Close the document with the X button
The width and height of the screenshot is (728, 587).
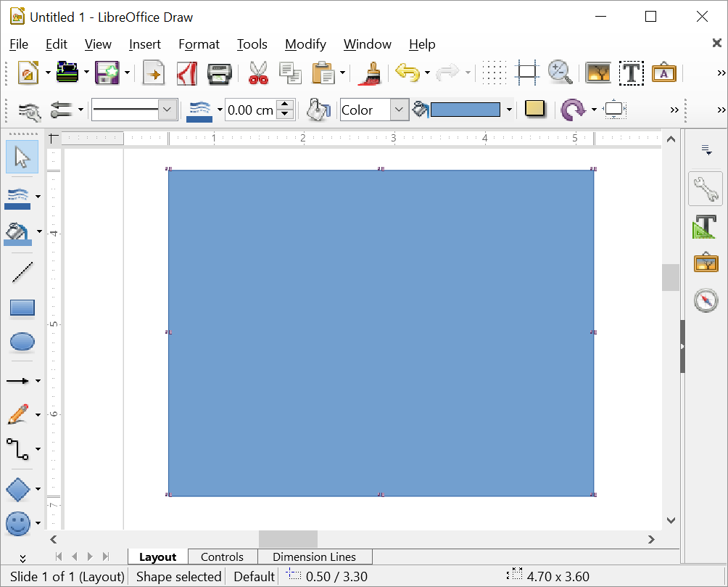717,44
